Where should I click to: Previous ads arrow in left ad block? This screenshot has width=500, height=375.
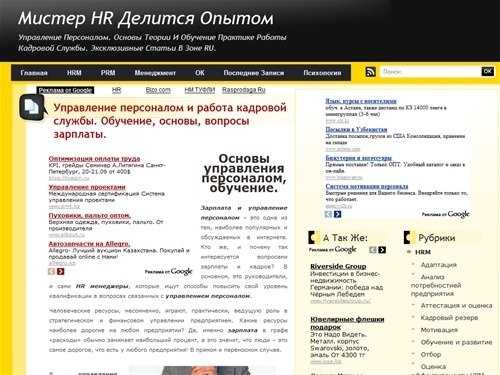tap(52, 272)
